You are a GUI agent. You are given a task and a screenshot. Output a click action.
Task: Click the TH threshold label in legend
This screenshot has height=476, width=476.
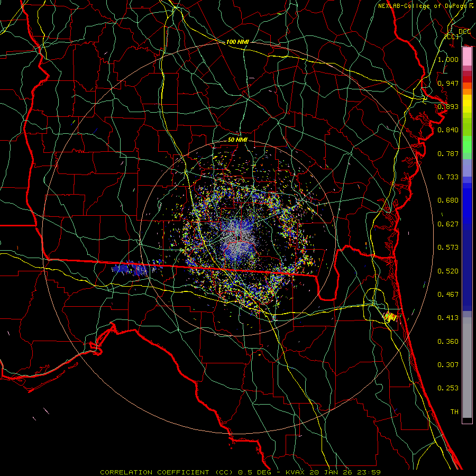[454, 412]
